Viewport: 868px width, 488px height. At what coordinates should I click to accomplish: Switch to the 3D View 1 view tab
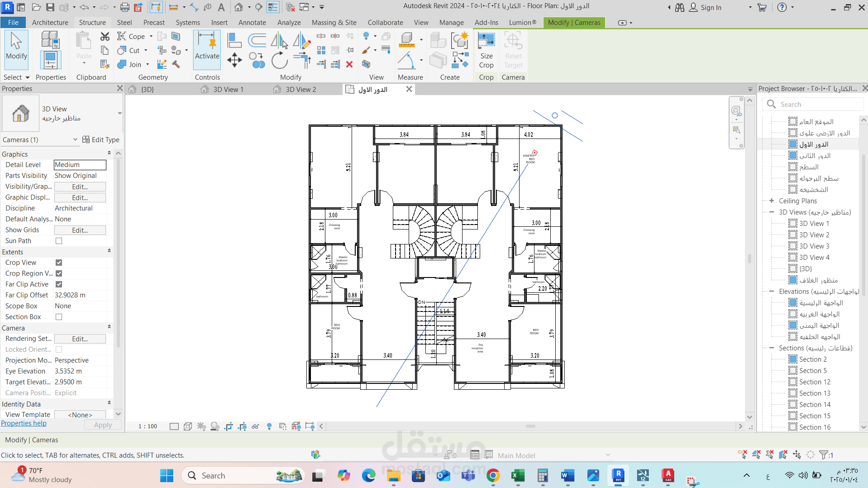228,89
